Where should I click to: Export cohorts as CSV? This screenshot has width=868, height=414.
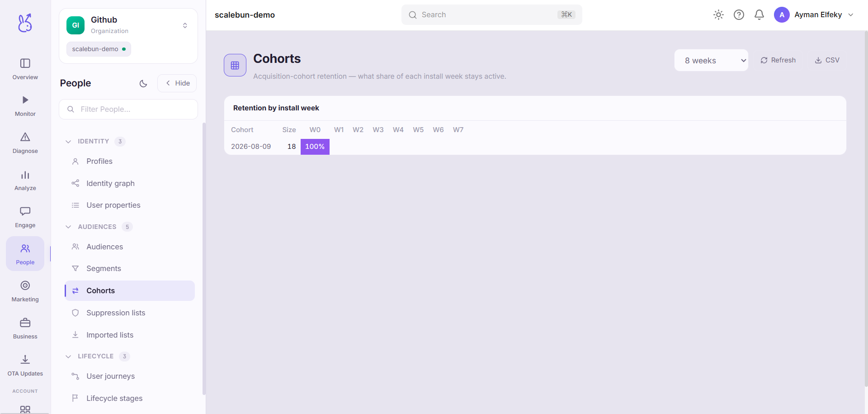[827, 60]
